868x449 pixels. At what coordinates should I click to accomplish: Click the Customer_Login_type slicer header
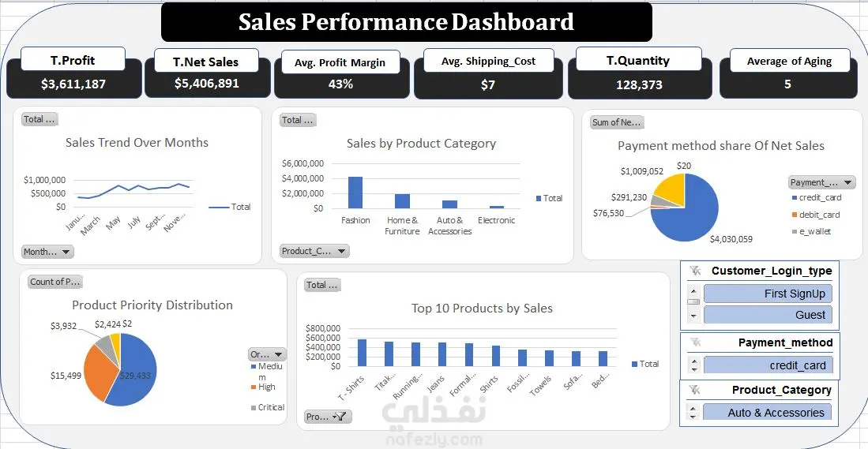[x=772, y=271]
